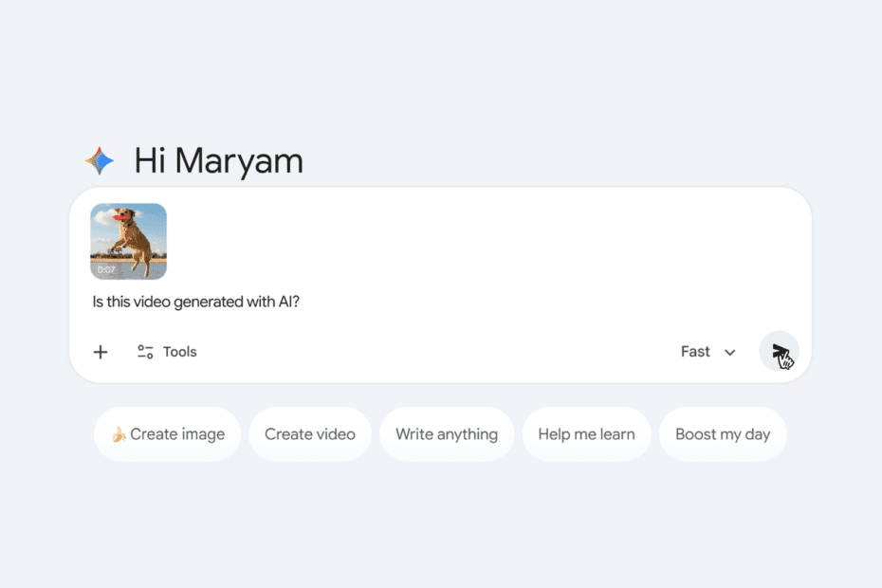Open the Tools menu label
This screenshot has width=882, height=588.
click(x=180, y=352)
